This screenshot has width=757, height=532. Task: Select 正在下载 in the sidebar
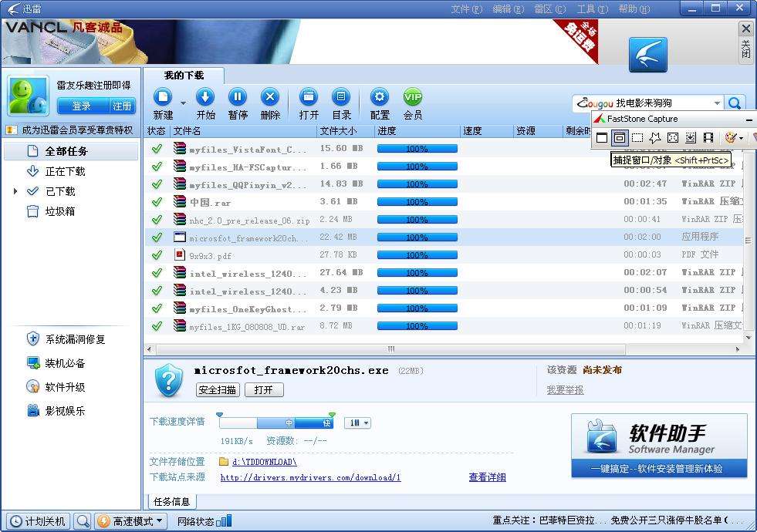point(65,171)
